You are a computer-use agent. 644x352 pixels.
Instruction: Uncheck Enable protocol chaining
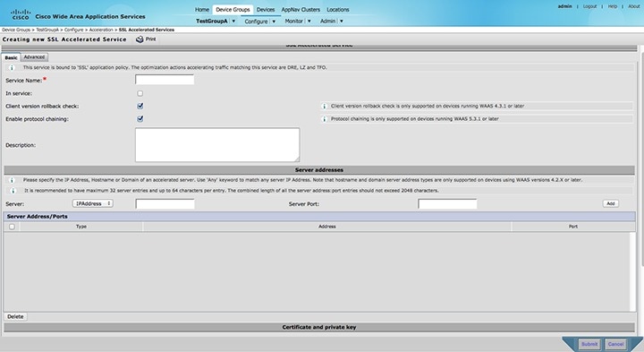[140, 118]
